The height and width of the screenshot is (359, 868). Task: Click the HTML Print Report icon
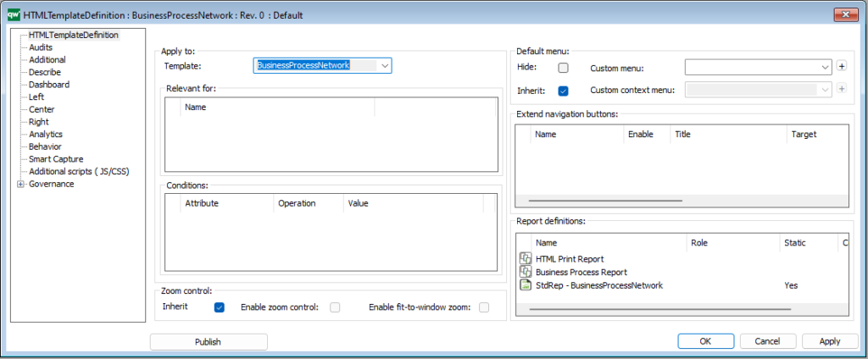(x=525, y=258)
